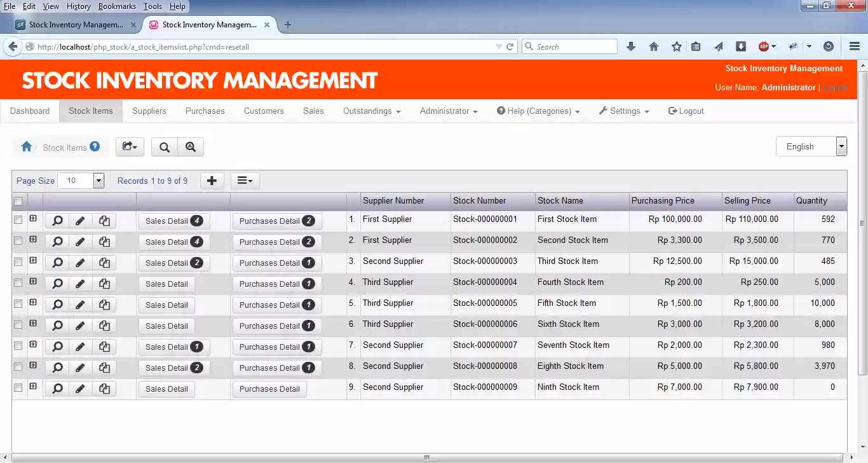Click the quick search magnifier icon

click(x=165, y=147)
